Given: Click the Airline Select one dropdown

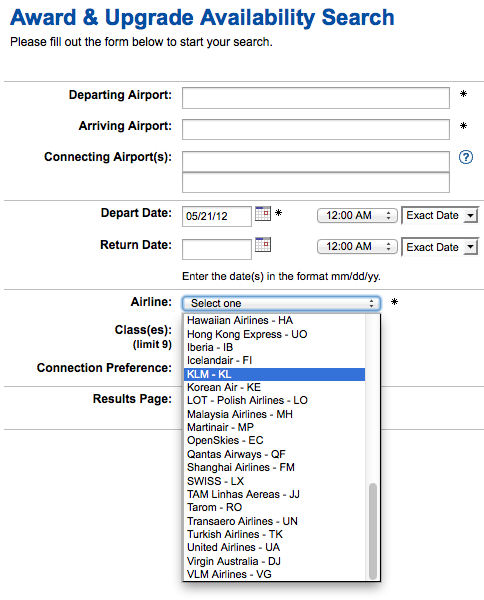Looking at the screenshot, I should pos(281,303).
